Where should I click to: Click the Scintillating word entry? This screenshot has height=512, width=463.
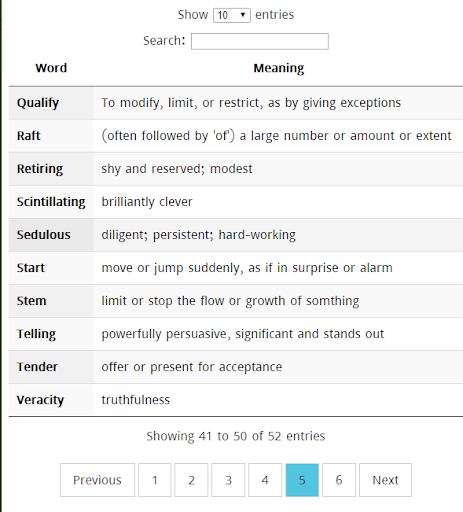pos(51,202)
